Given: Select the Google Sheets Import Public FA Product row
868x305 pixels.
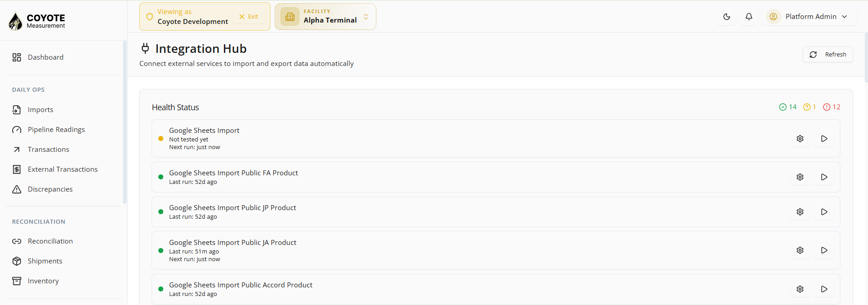Looking at the screenshot, I should coord(496,177).
